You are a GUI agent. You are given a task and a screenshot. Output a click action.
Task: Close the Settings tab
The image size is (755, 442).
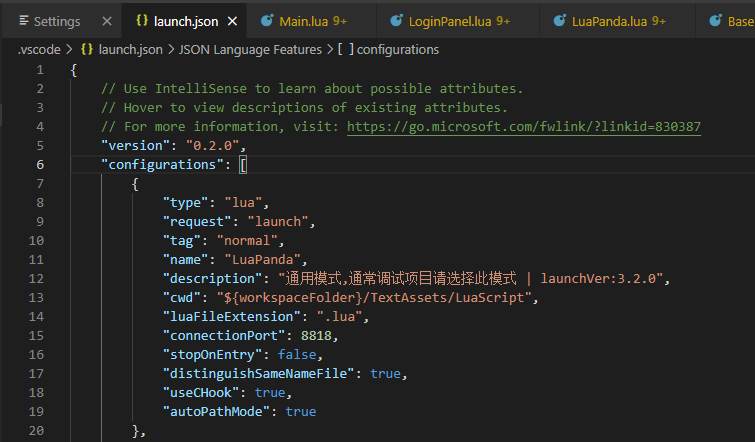107,21
